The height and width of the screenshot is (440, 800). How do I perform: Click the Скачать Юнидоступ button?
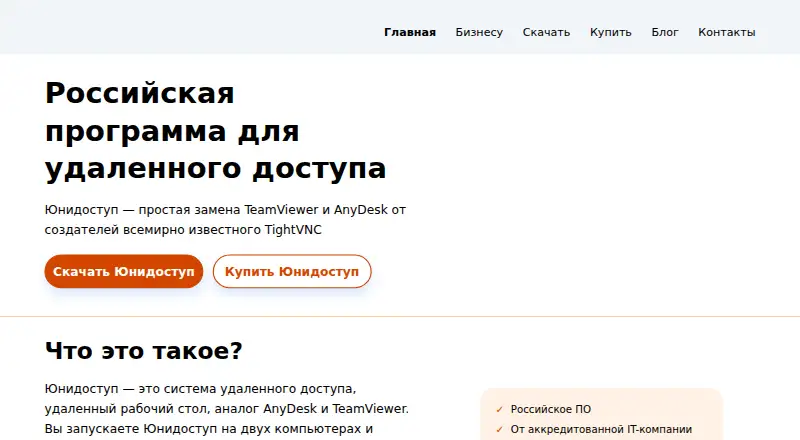coord(124,272)
